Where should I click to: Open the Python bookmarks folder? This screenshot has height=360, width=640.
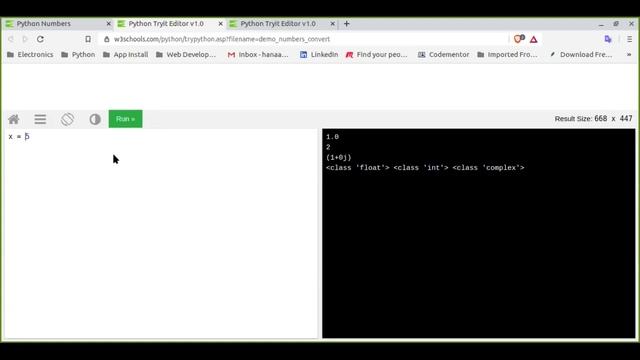coord(78,55)
